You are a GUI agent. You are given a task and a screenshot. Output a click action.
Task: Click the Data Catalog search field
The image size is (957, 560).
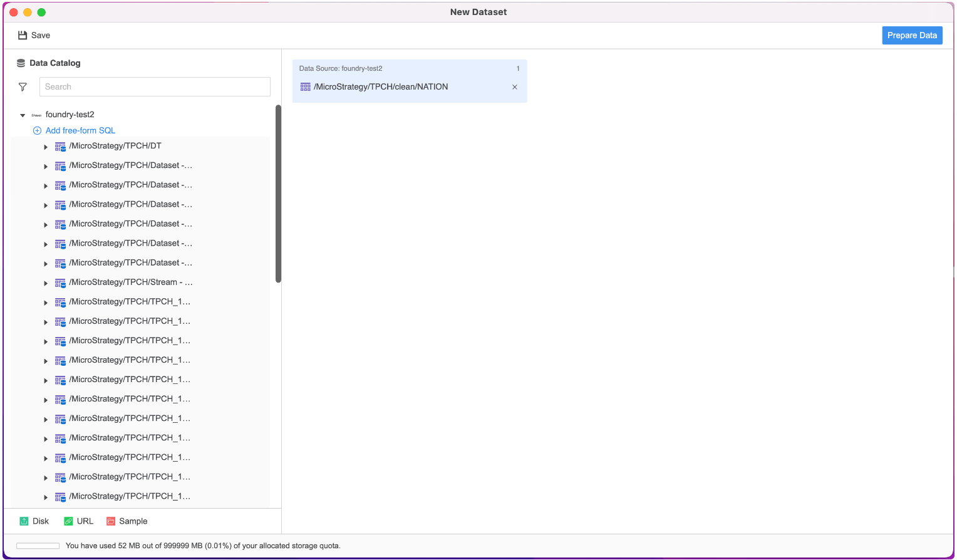click(155, 87)
